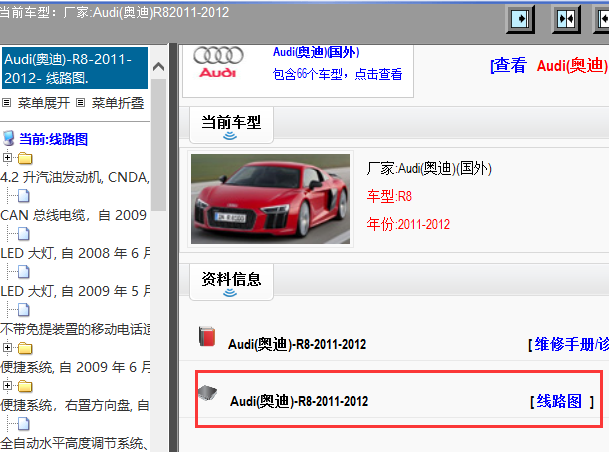Screen dimensions: 609x452
Task: Open the 维修手册 link
Action: click(571, 344)
